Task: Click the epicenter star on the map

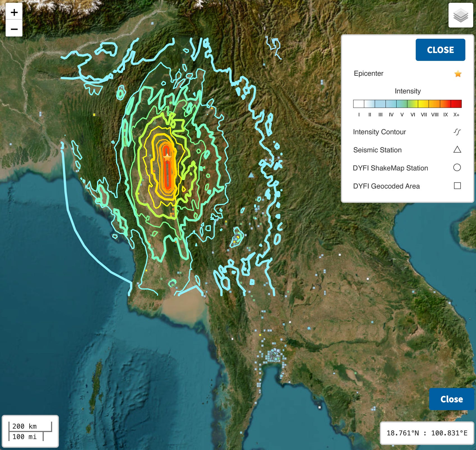Action: (167, 157)
